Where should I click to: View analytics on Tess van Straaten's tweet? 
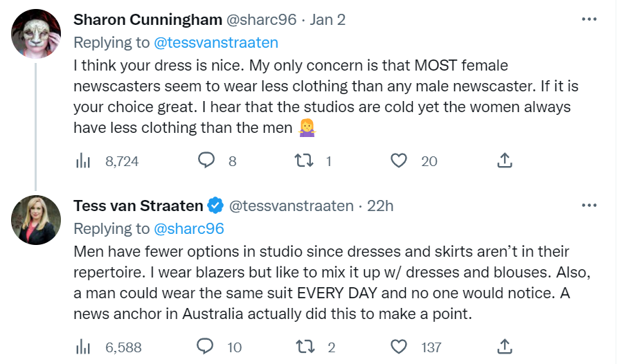(x=83, y=347)
